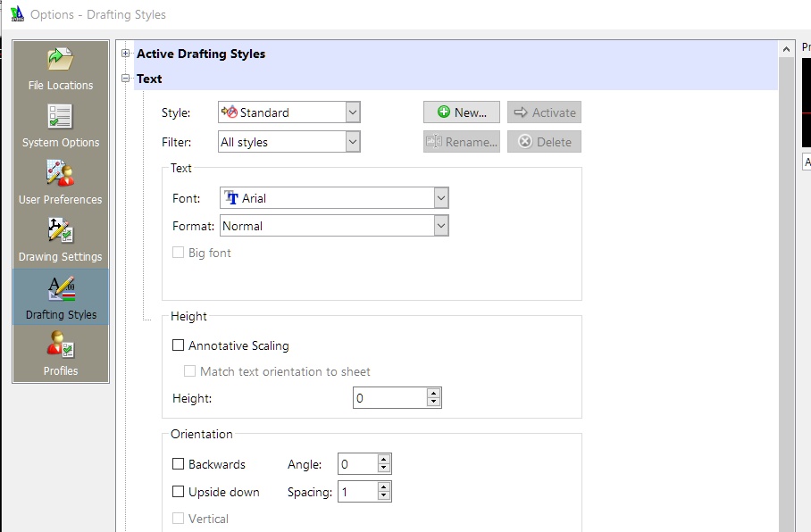
Task: Expand the Active Drafting Styles section
Action: click(x=125, y=54)
